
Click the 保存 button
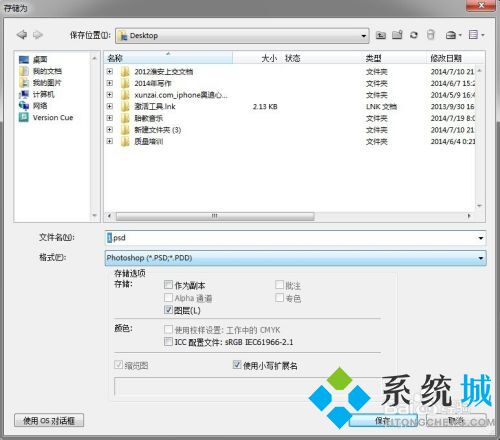(x=383, y=420)
